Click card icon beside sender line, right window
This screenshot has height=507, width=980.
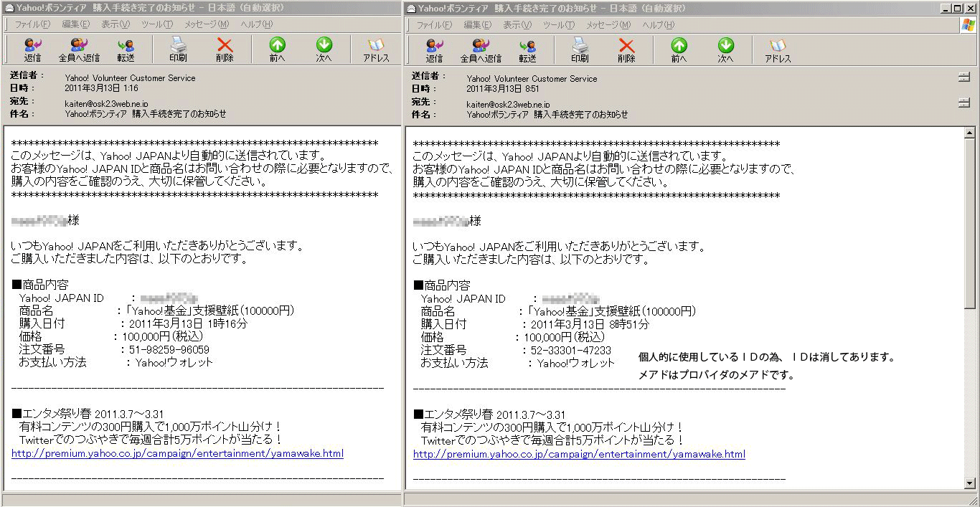tap(964, 77)
